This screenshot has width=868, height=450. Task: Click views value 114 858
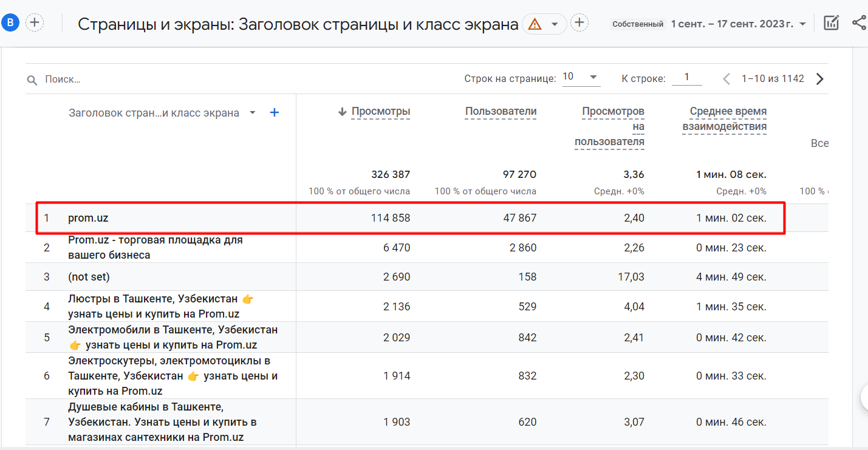[391, 217]
